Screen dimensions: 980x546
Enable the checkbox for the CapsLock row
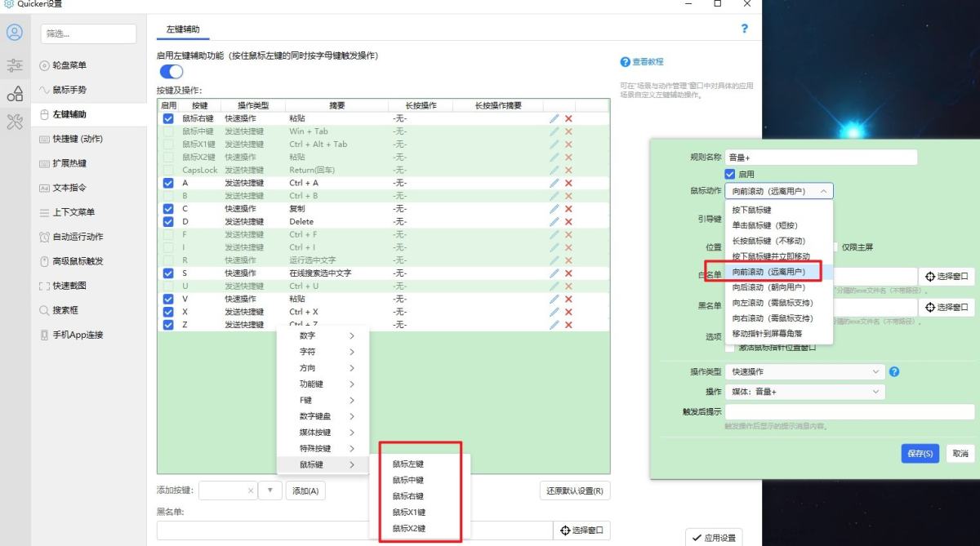(168, 170)
